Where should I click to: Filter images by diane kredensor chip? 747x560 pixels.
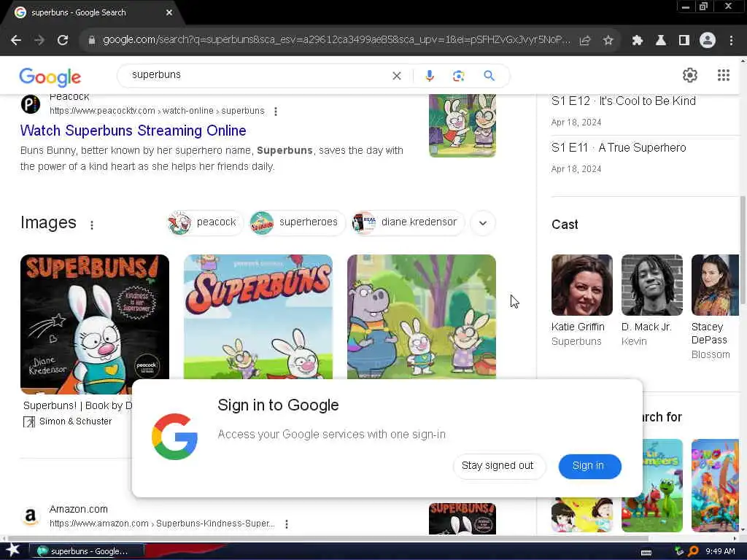pyautogui.click(x=407, y=222)
